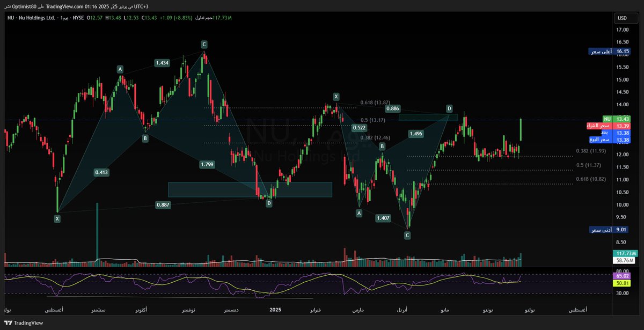Click the 0.5 (13.17) Fibonacci level

tap(374, 120)
